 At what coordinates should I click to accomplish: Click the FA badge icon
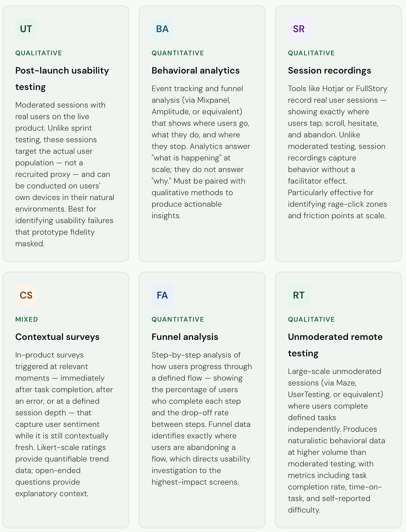click(x=163, y=295)
